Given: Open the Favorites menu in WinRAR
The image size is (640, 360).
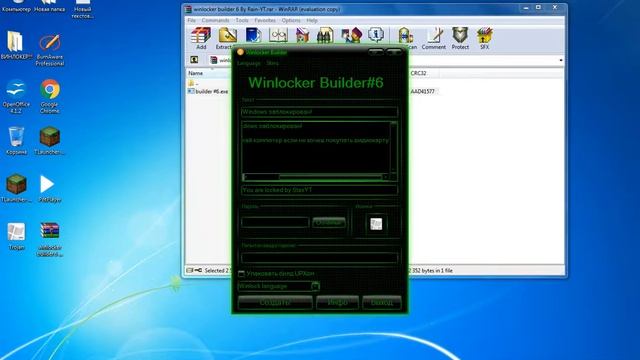Looking at the screenshot, I should coord(265,20).
